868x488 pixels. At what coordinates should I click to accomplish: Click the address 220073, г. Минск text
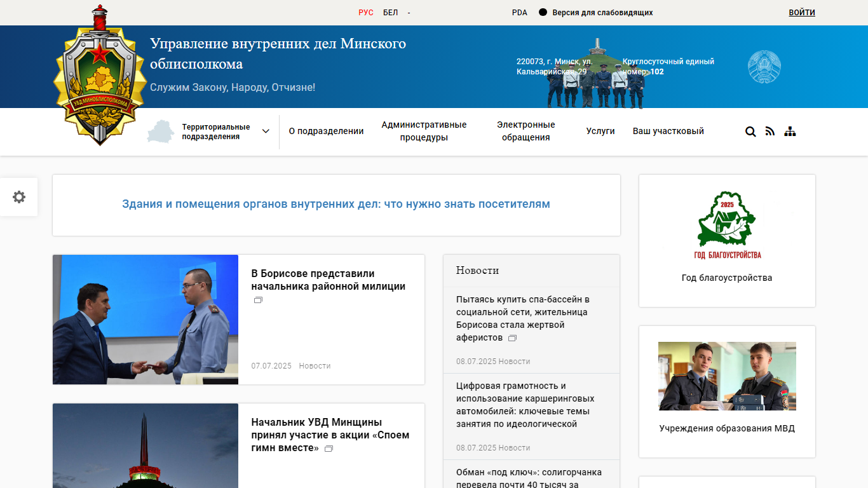point(554,67)
